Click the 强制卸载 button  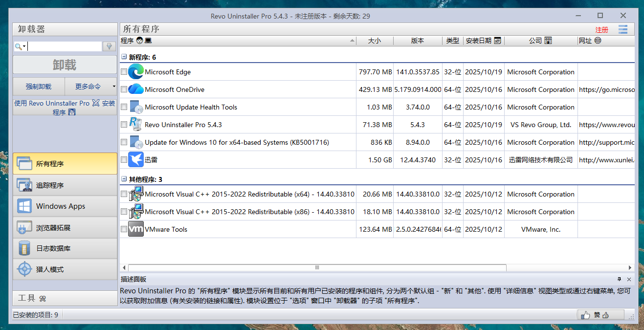click(39, 87)
